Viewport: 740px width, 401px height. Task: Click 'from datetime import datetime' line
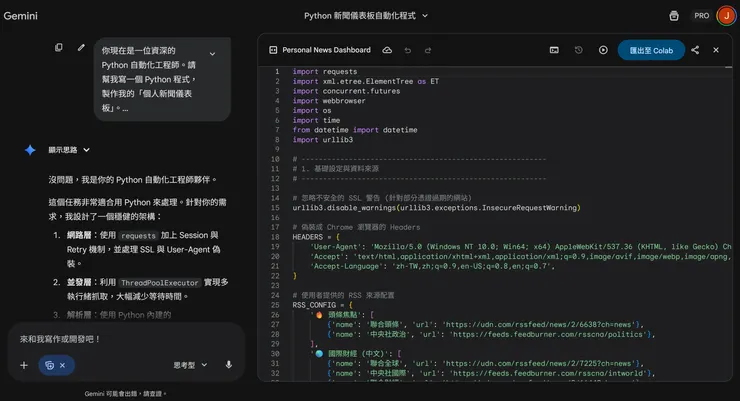(x=355, y=130)
